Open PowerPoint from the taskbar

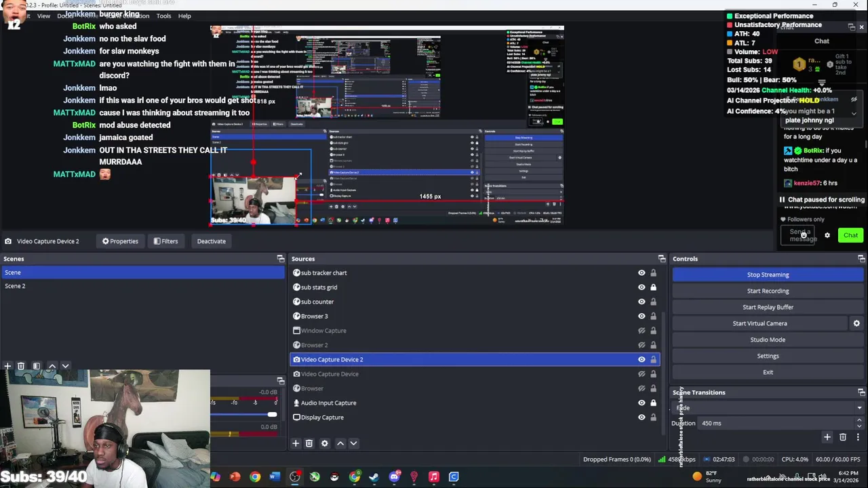[235, 477]
